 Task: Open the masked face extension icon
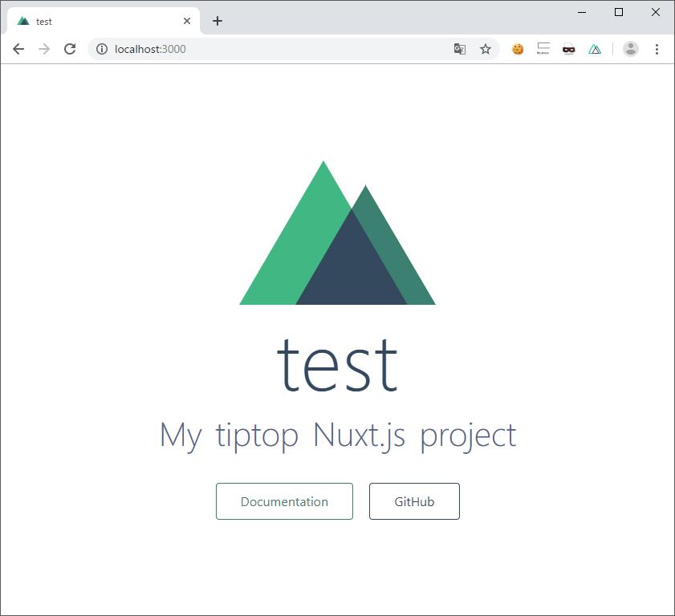pyautogui.click(x=569, y=50)
